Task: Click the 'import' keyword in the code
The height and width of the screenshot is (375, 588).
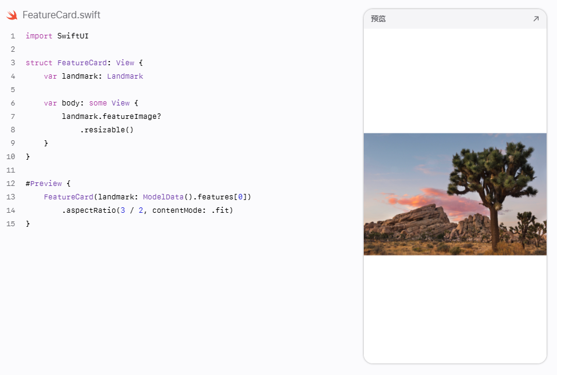Action: click(x=39, y=36)
